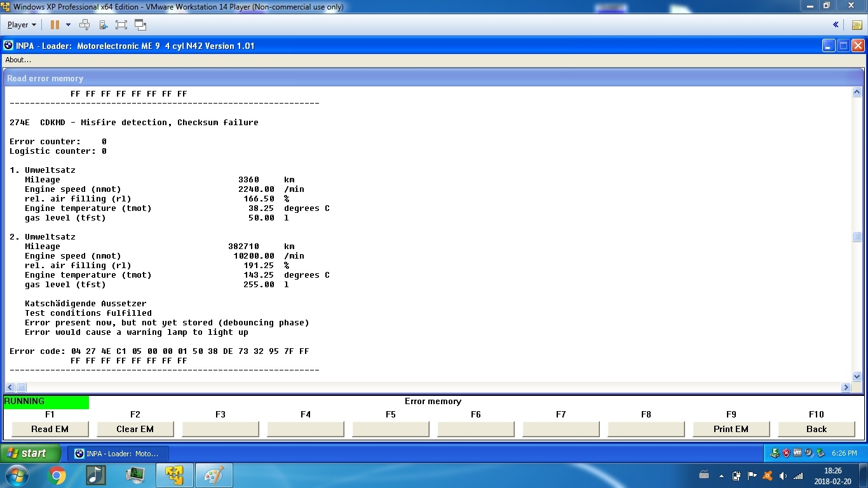Click the 'Error counter: 0' line
This screenshot has width=868, height=488.
point(58,142)
